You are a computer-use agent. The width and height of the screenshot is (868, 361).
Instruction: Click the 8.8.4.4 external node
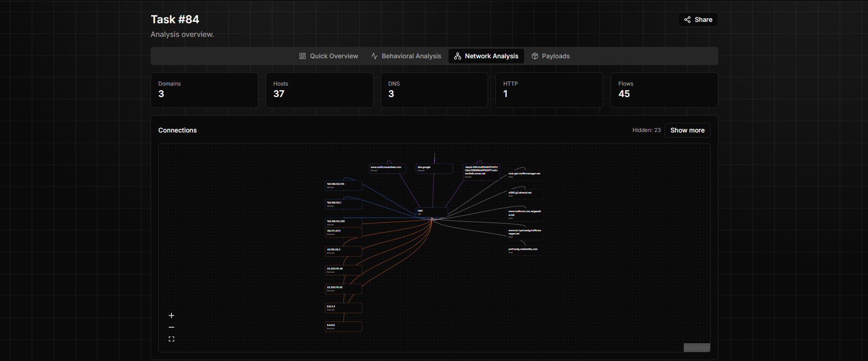tap(343, 308)
